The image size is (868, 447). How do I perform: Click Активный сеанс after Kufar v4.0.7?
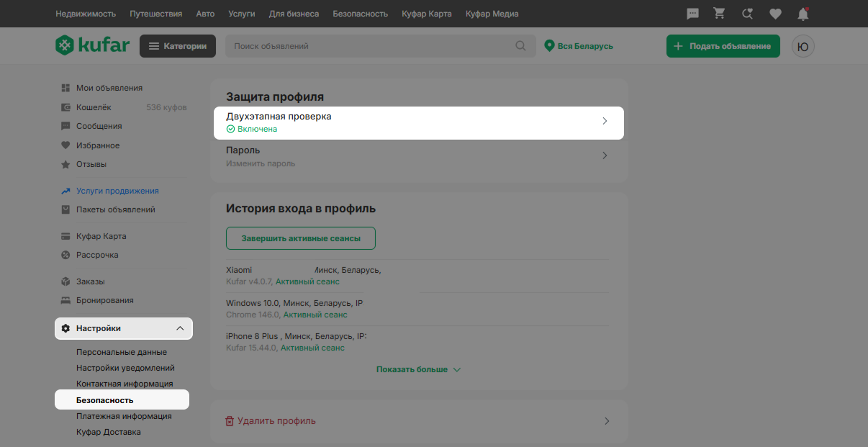pos(307,281)
